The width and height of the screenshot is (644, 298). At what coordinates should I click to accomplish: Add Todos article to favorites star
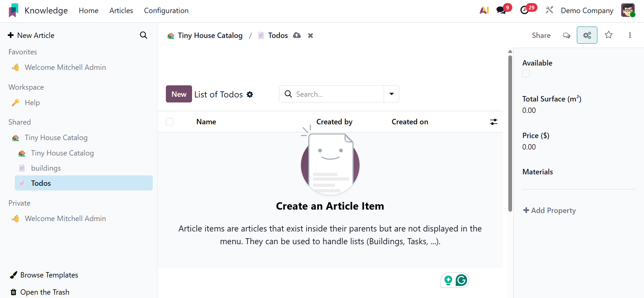(x=609, y=35)
